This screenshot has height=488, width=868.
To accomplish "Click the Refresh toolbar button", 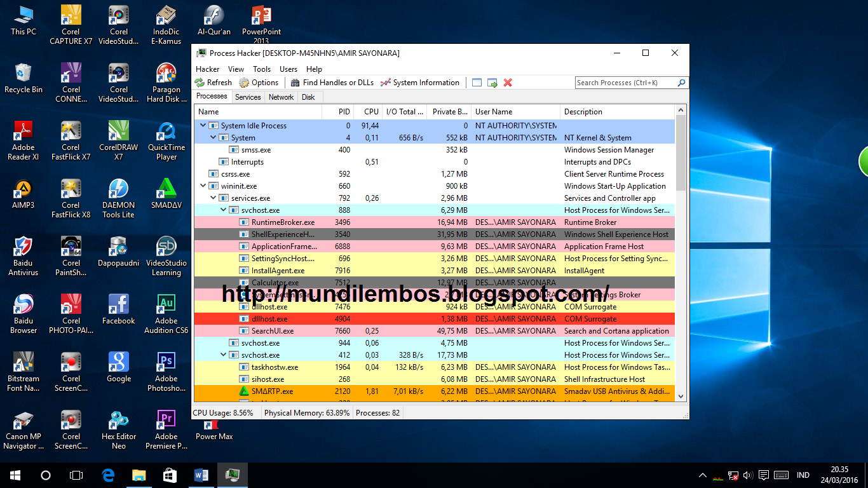I will point(214,83).
